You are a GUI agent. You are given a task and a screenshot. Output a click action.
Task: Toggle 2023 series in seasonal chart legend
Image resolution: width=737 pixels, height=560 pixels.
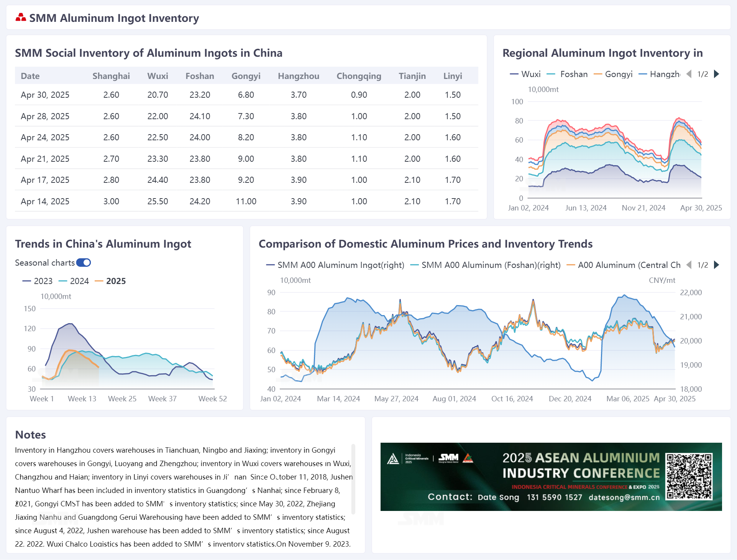38,281
